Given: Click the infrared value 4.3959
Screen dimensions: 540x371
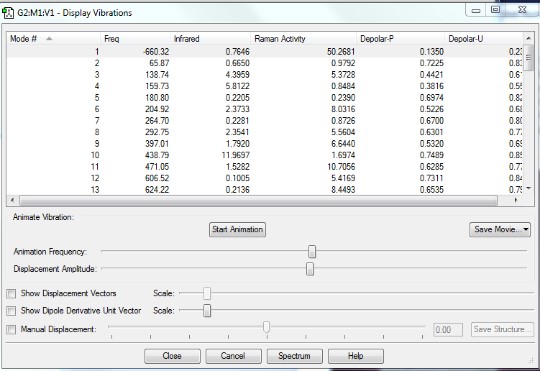Looking at the screenshot, I should (x=238, y=75).
